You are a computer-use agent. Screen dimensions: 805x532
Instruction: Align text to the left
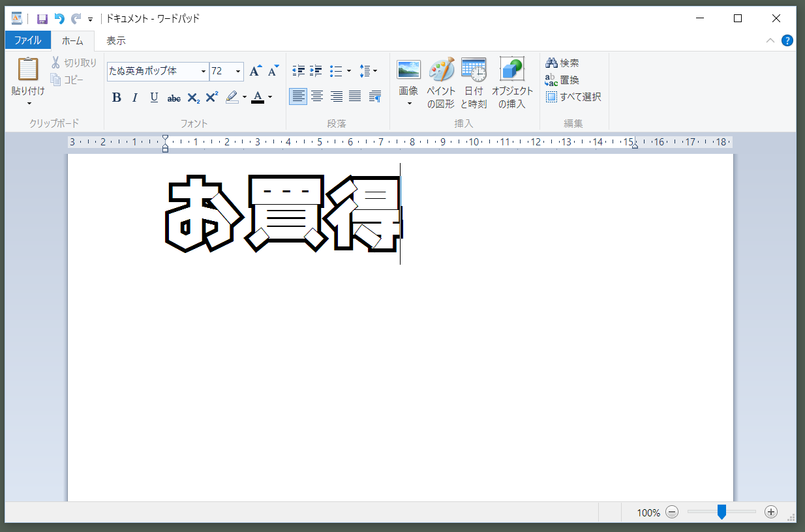coord(298,96)
